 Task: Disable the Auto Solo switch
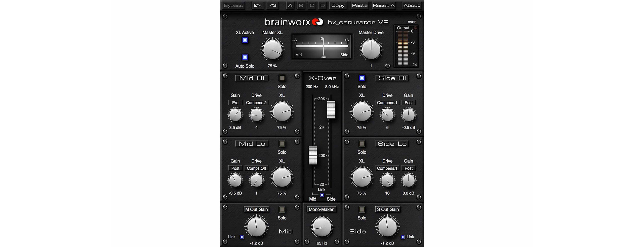click(245, 57)
